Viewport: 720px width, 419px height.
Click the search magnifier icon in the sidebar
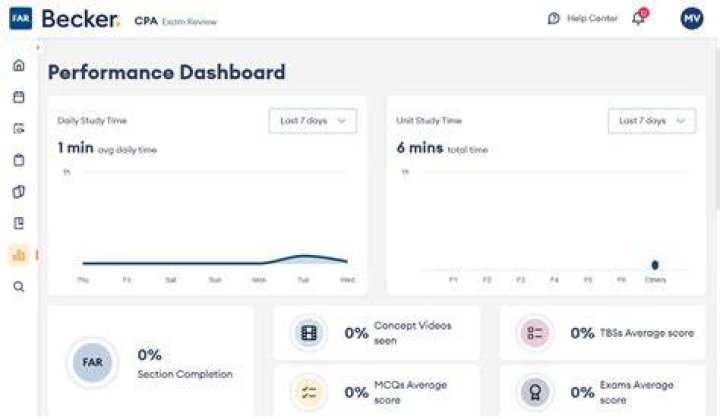[x=19, y=287]
